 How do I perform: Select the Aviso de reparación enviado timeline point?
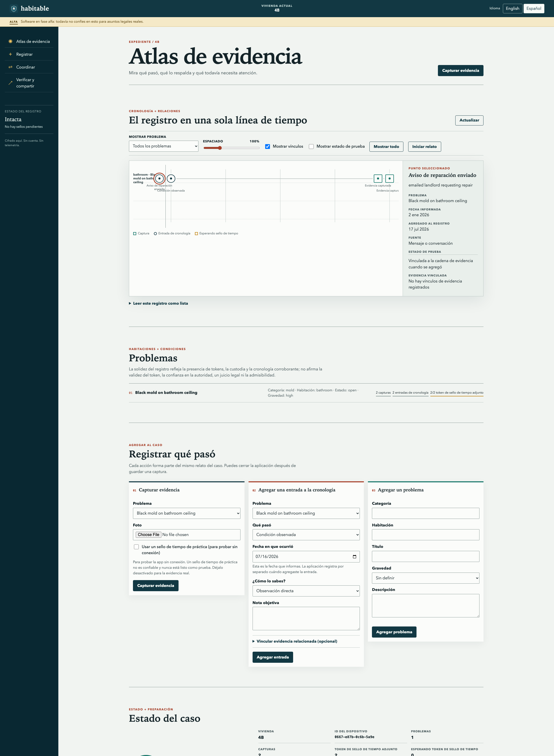(159, 178)
